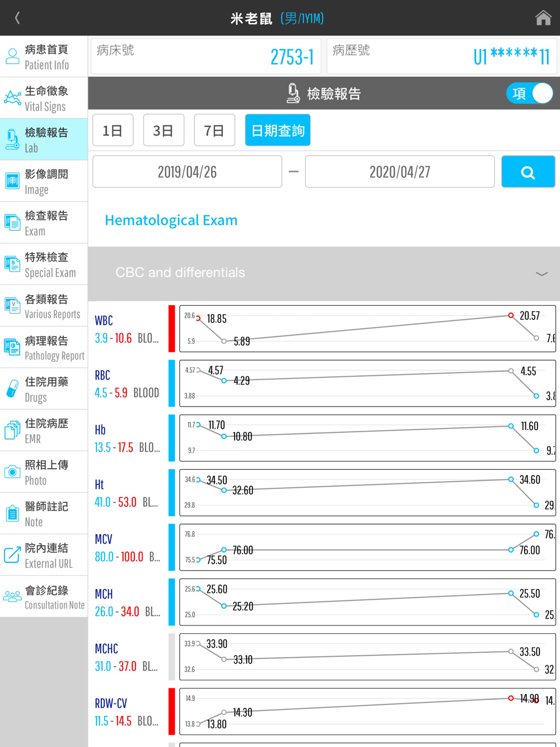Click patient name 米老鼠 in header
Screen dimensions: 560x747
click(251, 18)
